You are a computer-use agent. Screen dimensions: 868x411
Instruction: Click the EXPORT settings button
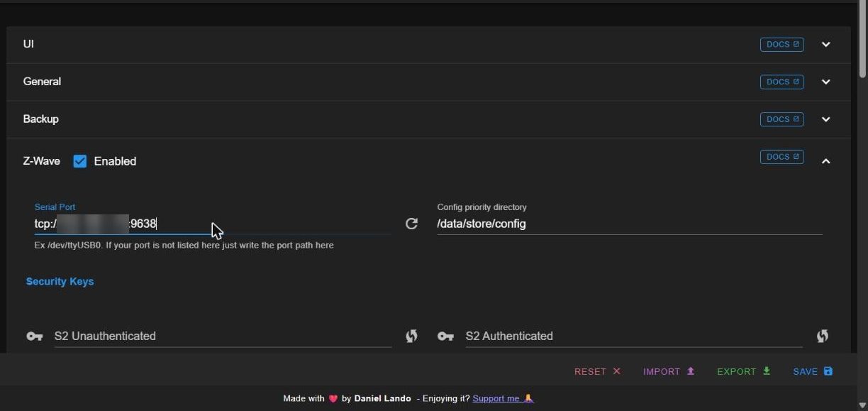pyautogui.click(x=744, y=371)
